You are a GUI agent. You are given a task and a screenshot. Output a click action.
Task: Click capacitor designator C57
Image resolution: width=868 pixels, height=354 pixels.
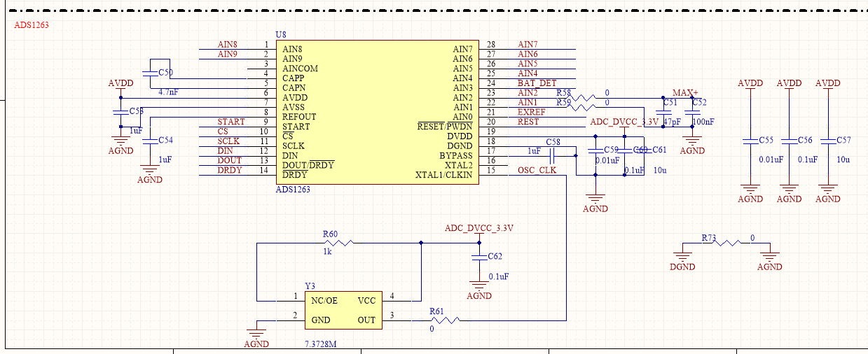[x=843, y=140]
